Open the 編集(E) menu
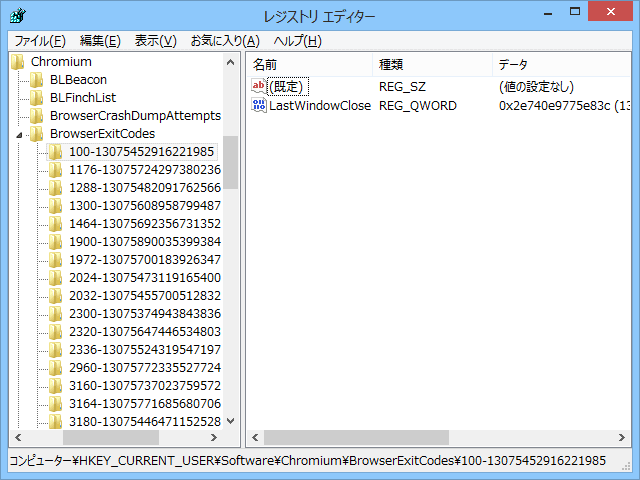Screen dimensions: 640x480 tap(100, 41)
